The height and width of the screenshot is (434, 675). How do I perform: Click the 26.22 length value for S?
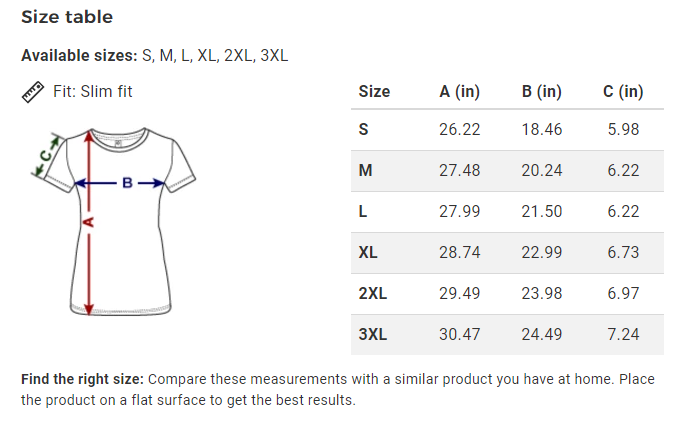click(x=459, y=129)
